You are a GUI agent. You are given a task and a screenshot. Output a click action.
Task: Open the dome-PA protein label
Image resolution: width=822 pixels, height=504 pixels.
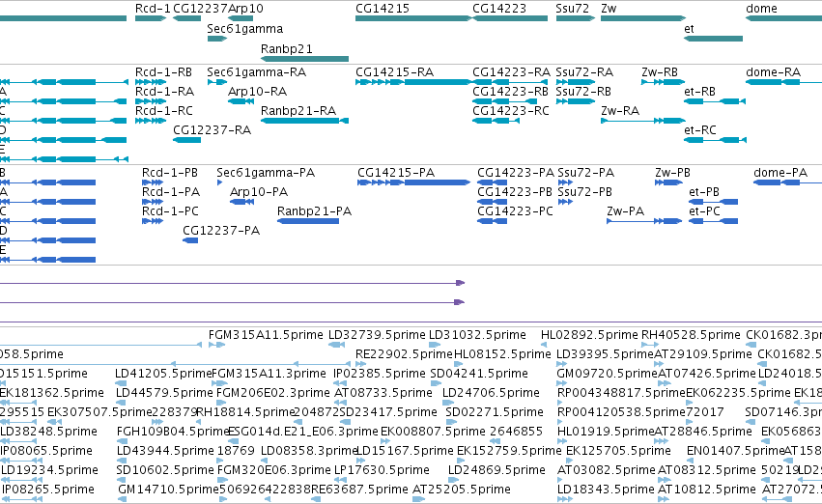pyautogui.click(x=780, y=173)
